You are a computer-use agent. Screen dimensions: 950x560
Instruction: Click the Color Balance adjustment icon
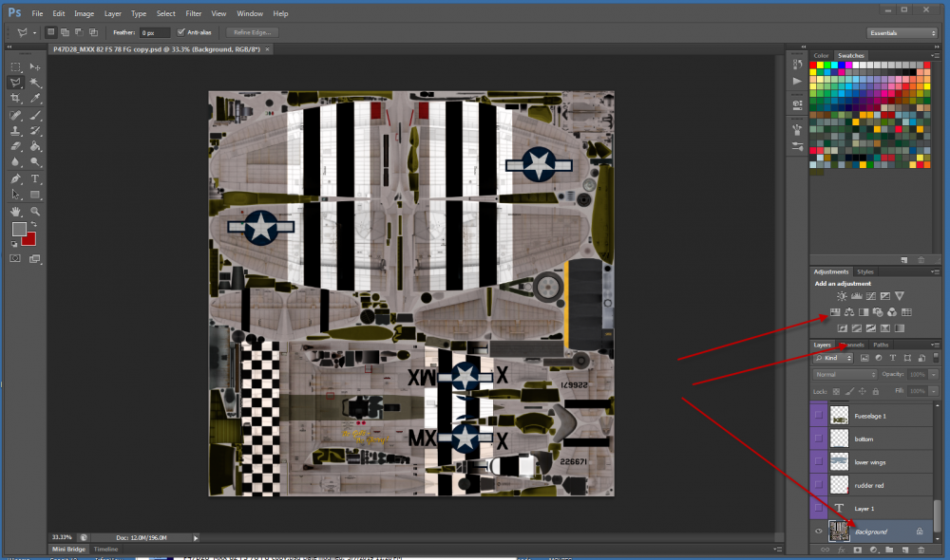(x=849, y=312)
